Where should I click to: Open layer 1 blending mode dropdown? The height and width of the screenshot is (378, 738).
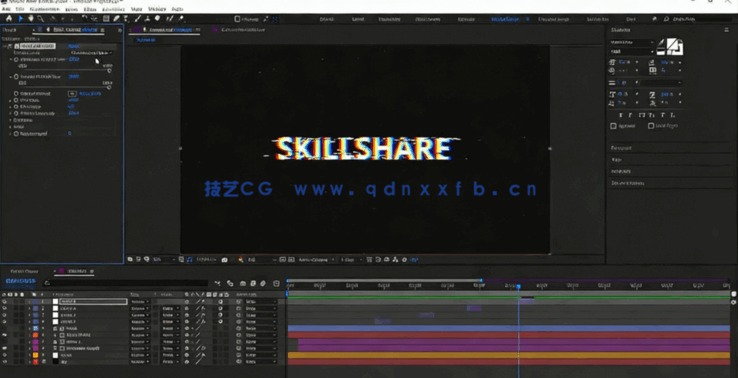[x=140, y=301]
